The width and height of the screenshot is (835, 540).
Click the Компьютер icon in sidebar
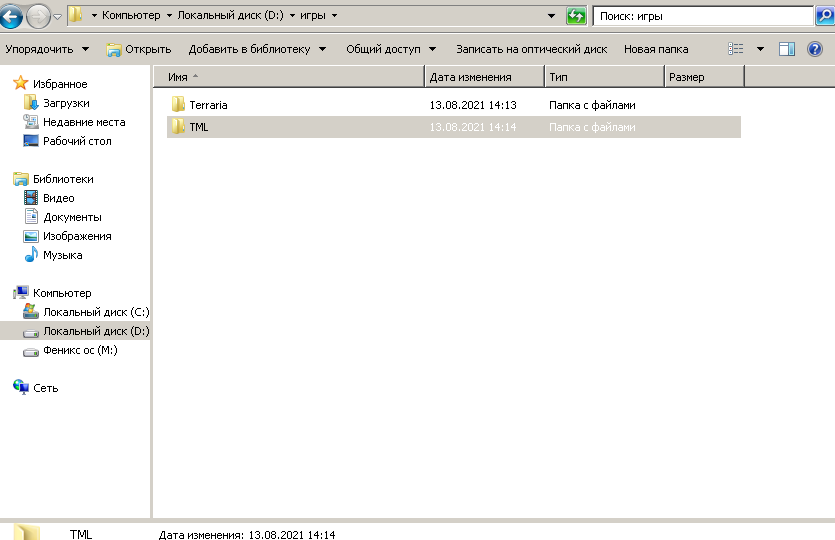(21, 292)
